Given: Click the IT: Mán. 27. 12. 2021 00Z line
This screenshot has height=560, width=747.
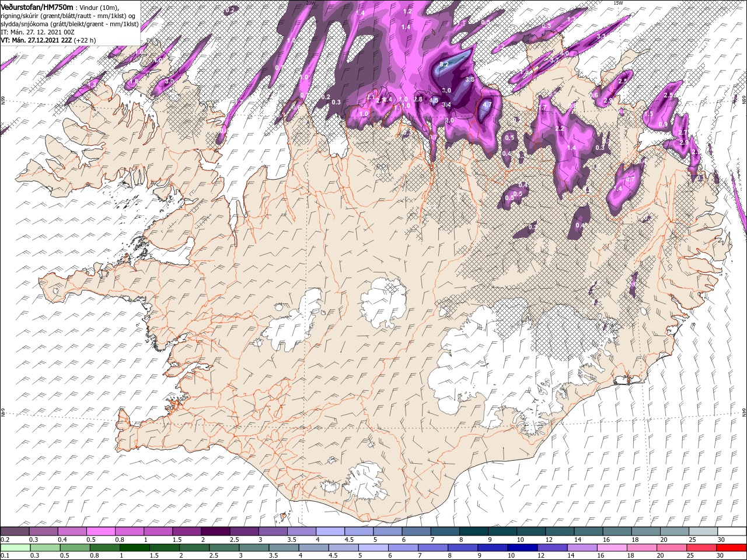Looking at the screenshot, I should [x=37, y=32].
